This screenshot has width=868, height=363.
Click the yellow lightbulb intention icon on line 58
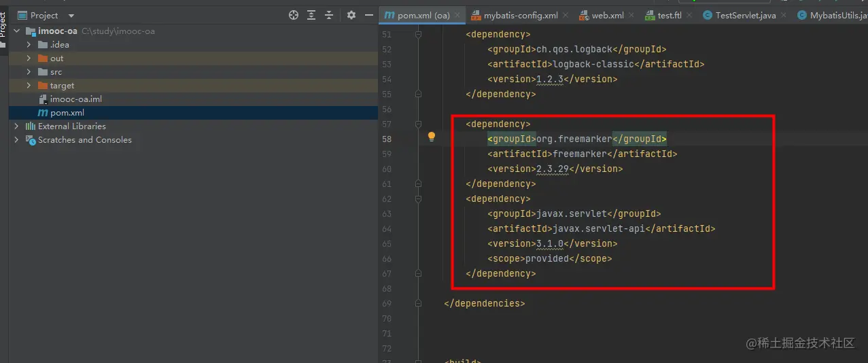click(x=431, y=137)
